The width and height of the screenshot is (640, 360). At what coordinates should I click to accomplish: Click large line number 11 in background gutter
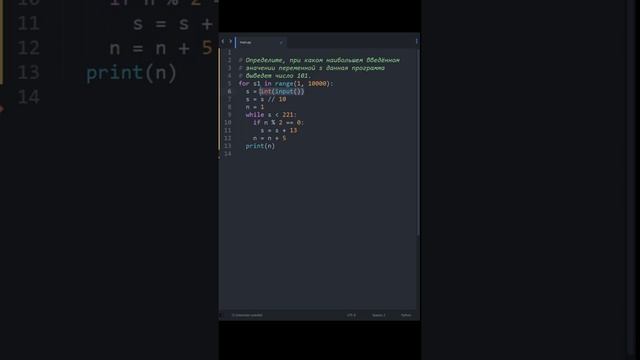[x=29, y=24]
